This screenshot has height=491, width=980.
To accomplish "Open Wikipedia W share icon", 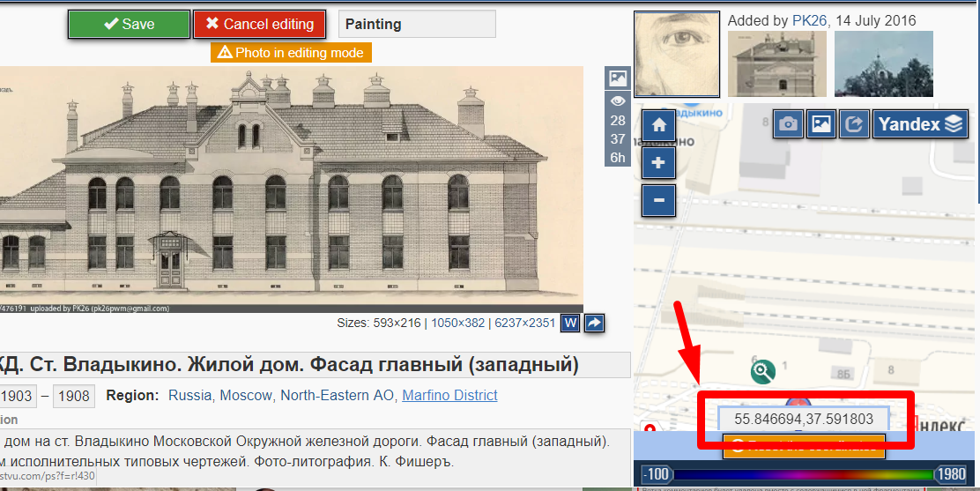I will (x=570, y=324).
